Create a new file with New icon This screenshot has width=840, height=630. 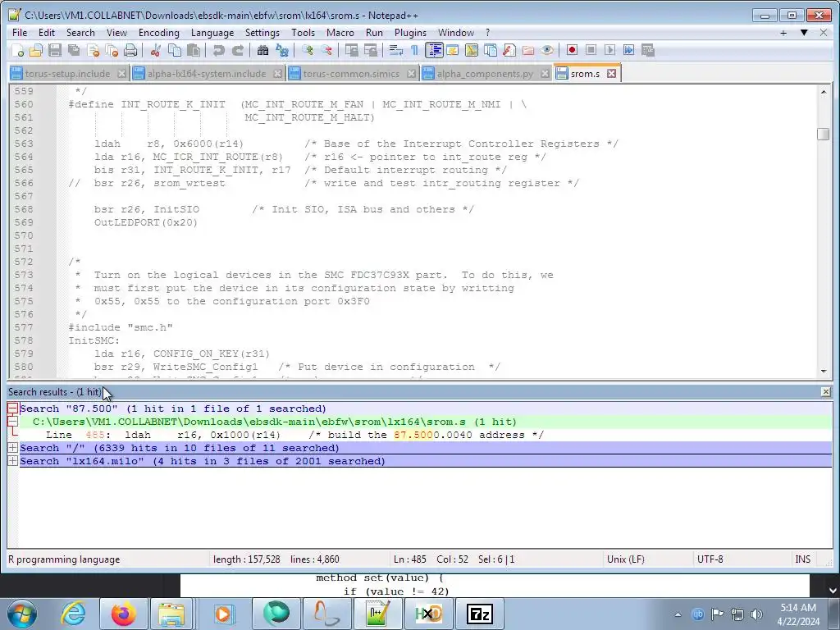click(x=17, y=50)
